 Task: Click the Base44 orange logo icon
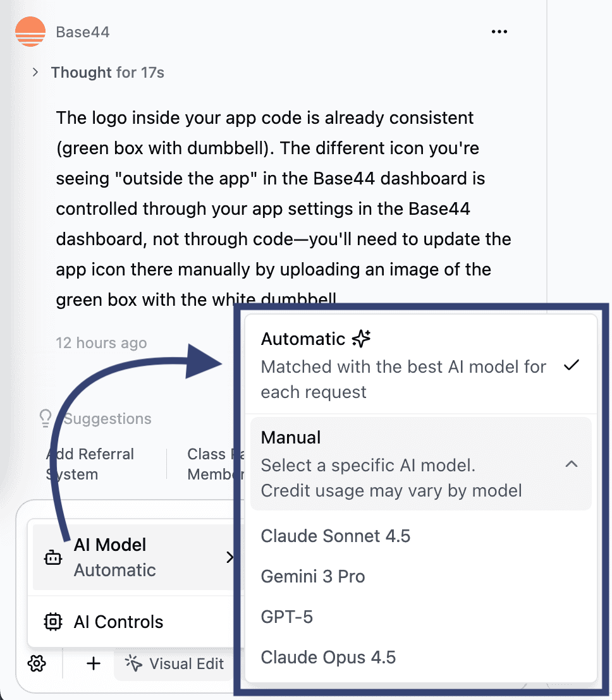click(30, 30)
